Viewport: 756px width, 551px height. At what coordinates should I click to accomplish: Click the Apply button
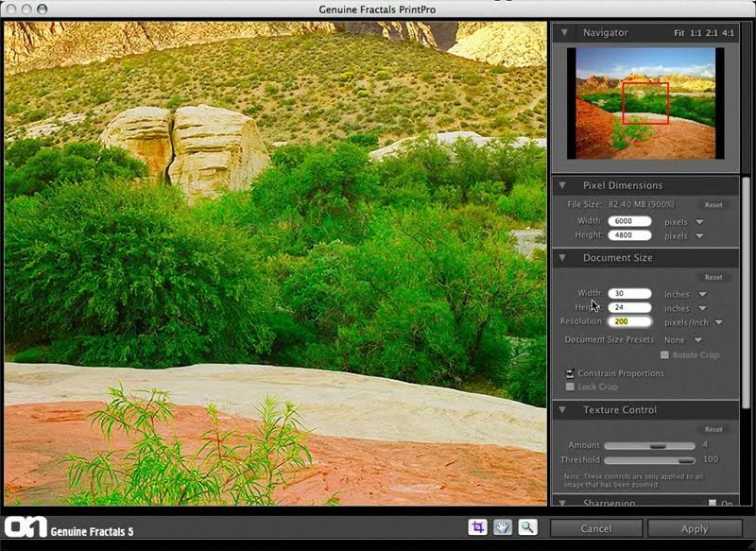695,529
